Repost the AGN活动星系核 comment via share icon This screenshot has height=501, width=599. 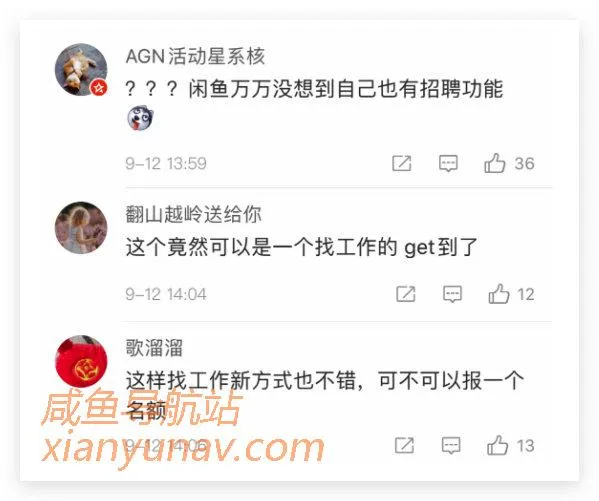[x=402, y=163]
